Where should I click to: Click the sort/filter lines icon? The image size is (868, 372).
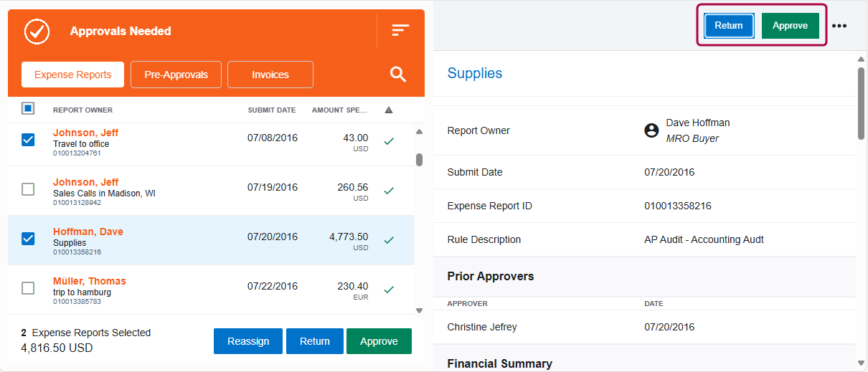(400, 30)
